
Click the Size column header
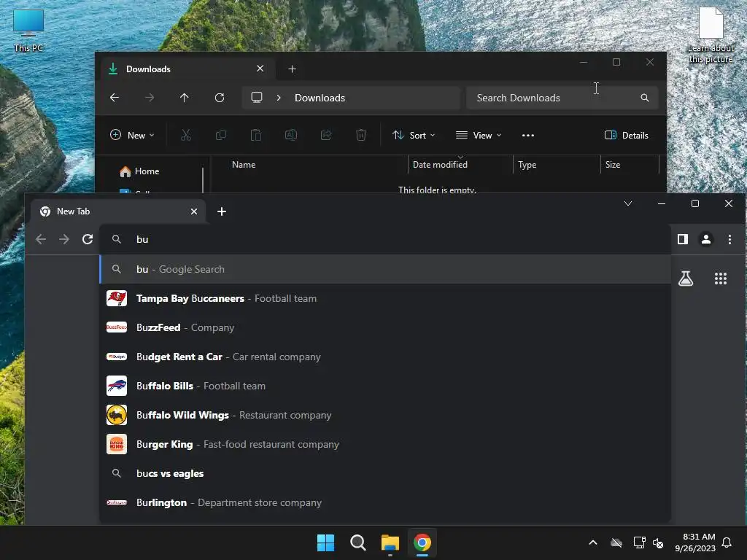point(613,165)
